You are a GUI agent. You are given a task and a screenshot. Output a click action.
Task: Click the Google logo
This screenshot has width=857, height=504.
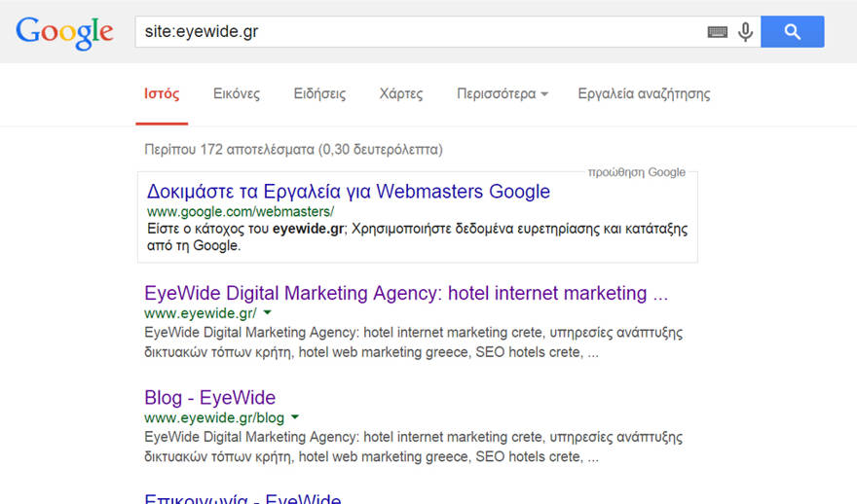(64, 33)
